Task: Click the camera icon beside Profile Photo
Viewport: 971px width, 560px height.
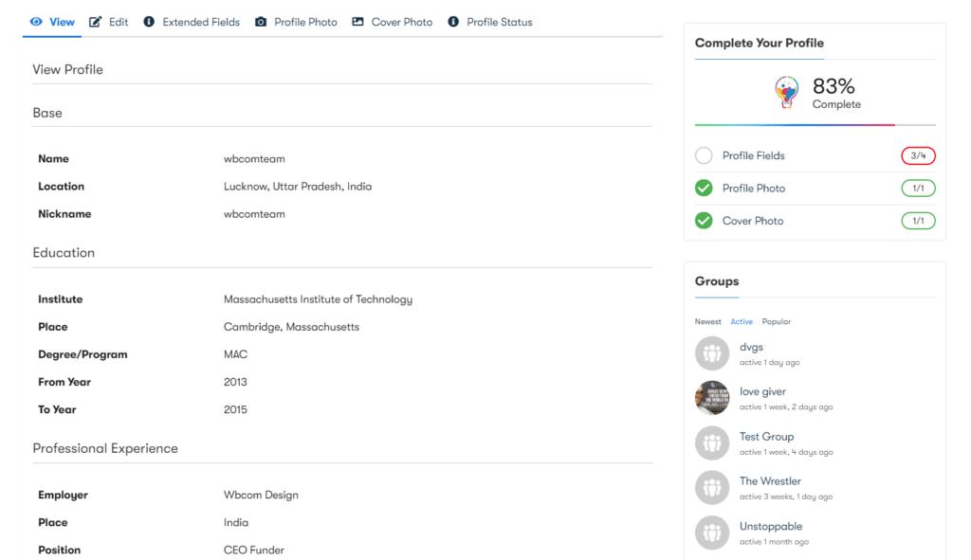Action: coord(261,22)
